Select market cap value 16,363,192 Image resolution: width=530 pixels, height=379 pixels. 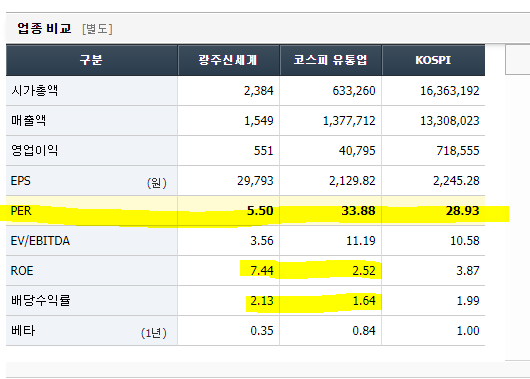[450, 91]
